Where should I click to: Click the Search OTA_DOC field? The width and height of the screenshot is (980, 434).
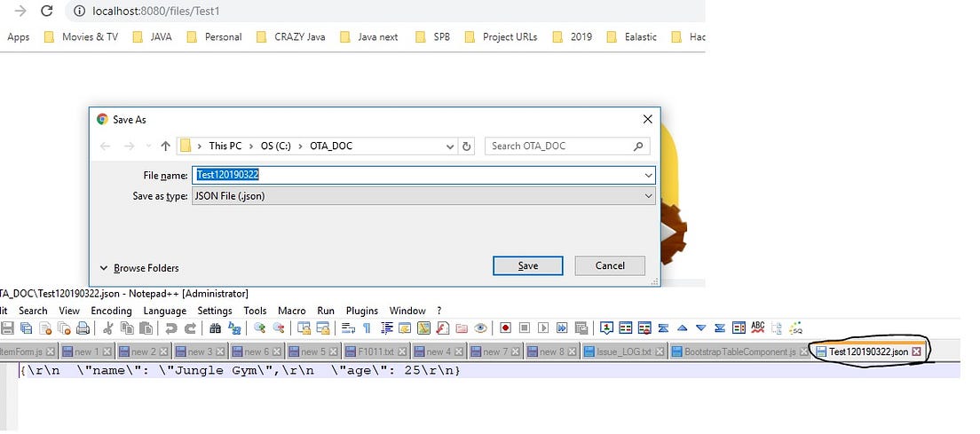(x=567, y=146)
